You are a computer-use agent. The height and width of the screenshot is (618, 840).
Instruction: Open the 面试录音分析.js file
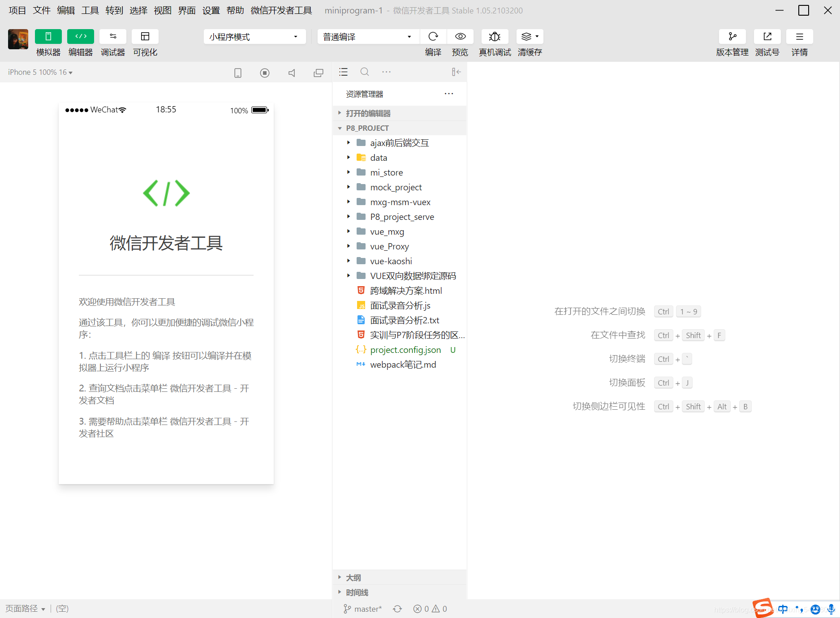(400, 305)
